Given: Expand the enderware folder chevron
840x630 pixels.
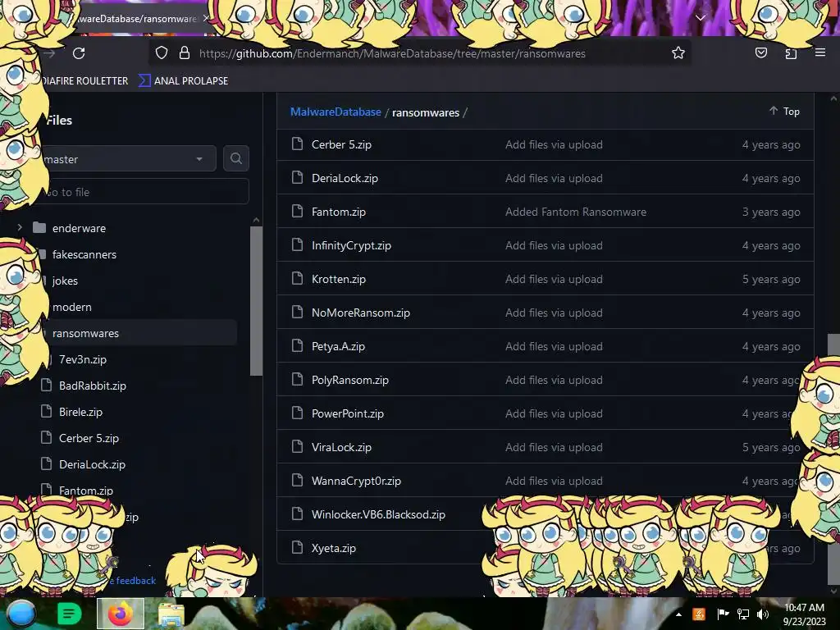Looking at the screenshot, I should tap(20, 227).
